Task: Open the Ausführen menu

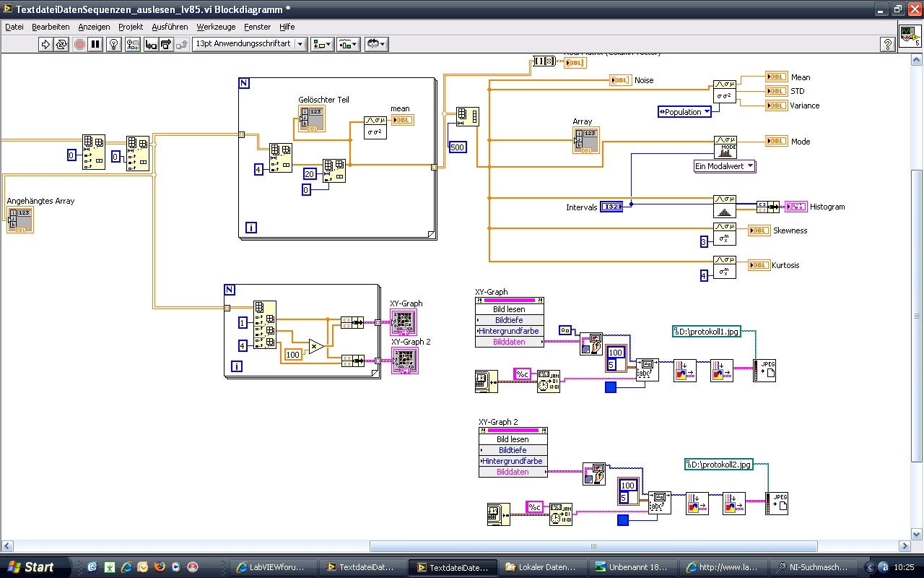Action: tap(170, 27)
